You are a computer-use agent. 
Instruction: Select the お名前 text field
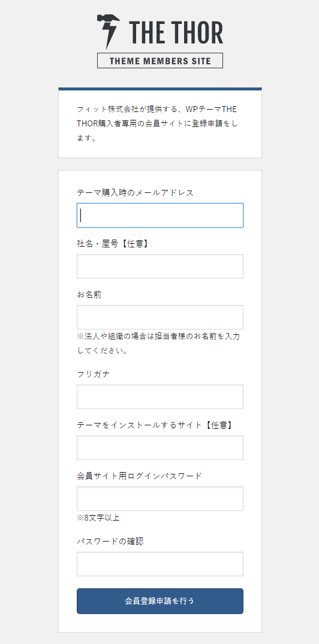(x=160, y=317)
